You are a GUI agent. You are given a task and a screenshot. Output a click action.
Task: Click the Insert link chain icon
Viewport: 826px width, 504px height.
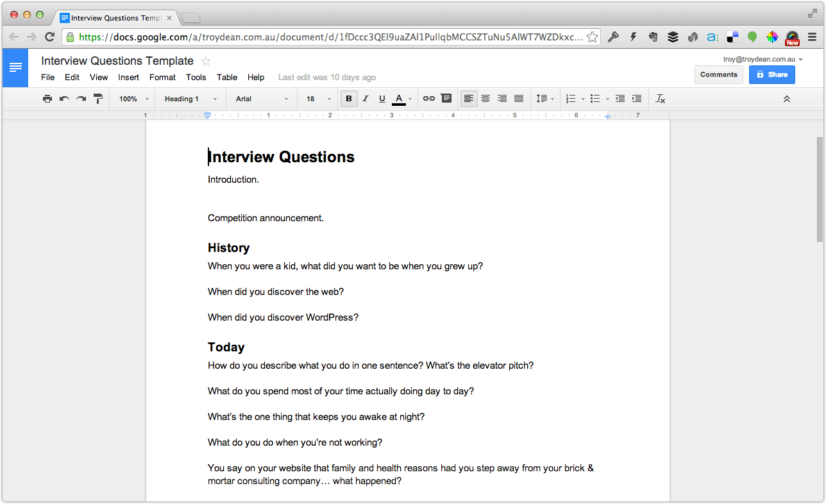pos(429,99)
